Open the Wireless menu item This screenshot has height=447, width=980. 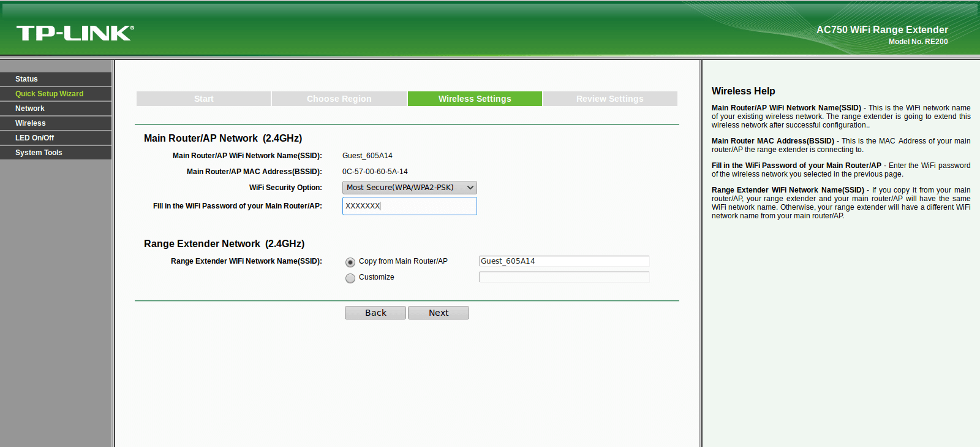[56, 123]
